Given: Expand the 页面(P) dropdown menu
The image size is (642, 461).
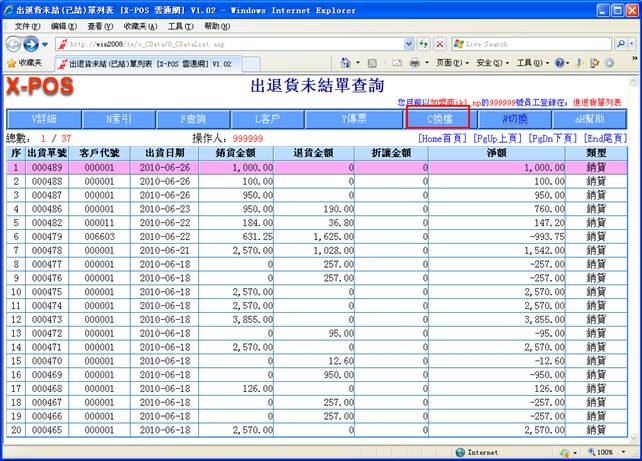Looking at the screenshot, I should coord(450,63).
